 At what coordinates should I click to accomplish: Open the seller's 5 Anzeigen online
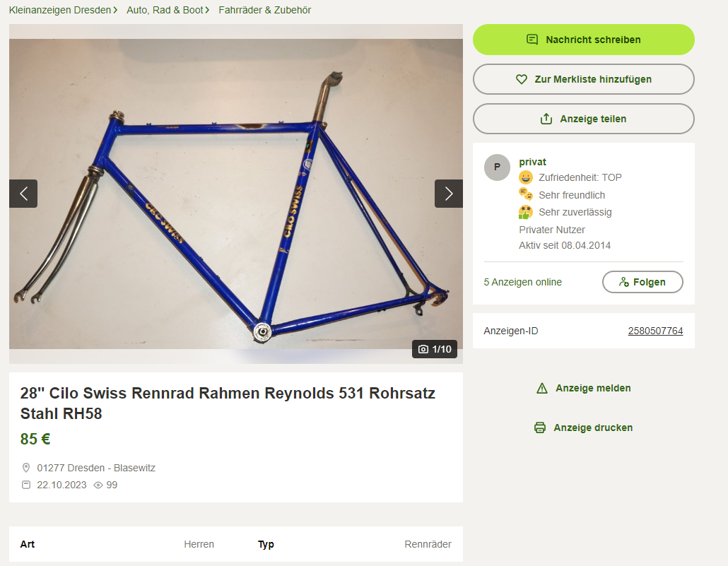tap(523, 282)
